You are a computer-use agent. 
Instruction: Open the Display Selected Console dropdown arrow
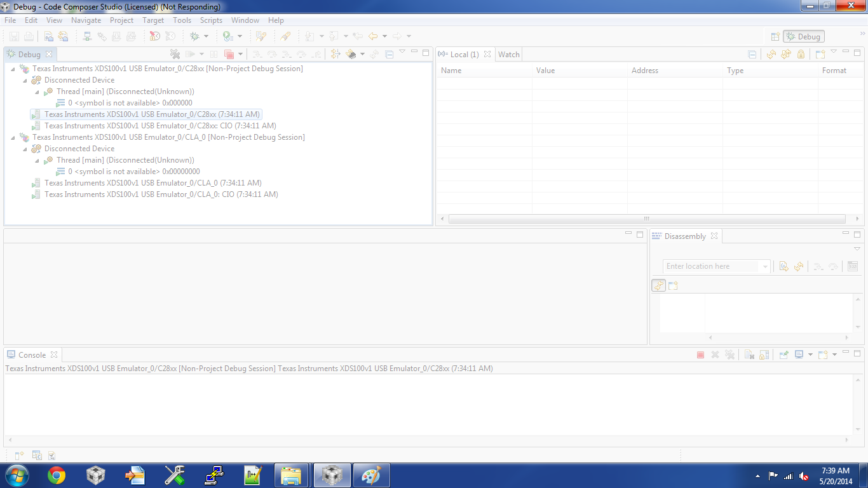(x=810, y=355)
